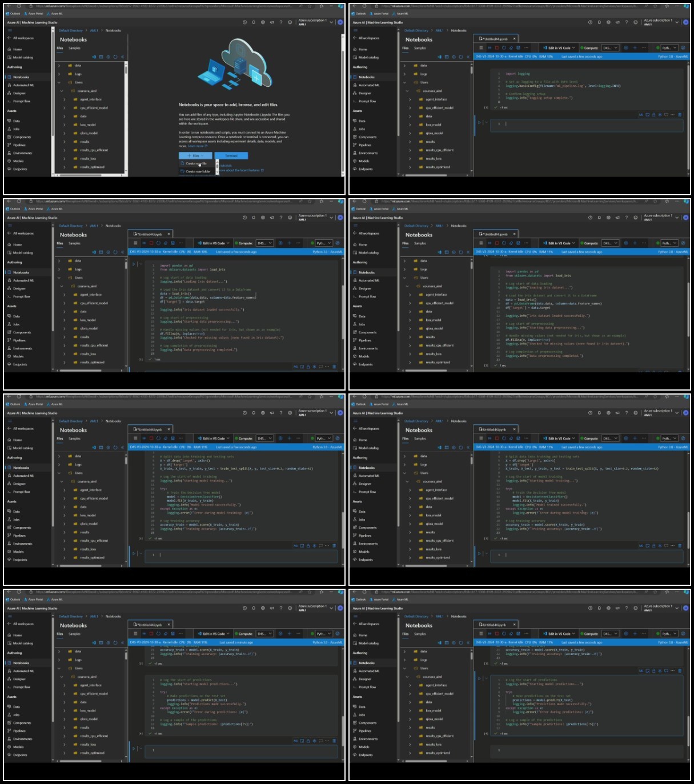Click add files plus icon on welcome screen explorer
The width and height of the screenshot is (694, 784).
pos(109,57)
